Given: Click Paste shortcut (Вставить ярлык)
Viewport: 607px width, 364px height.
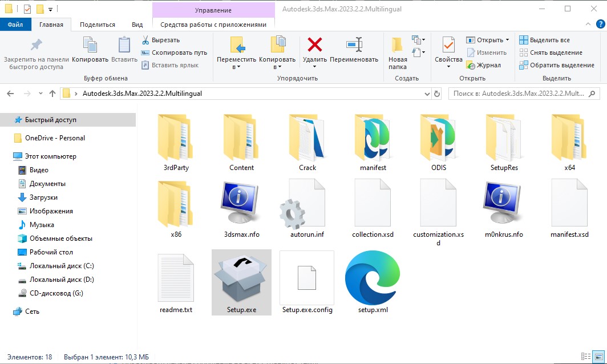Looking at the screenshot, I should [170, 65].
